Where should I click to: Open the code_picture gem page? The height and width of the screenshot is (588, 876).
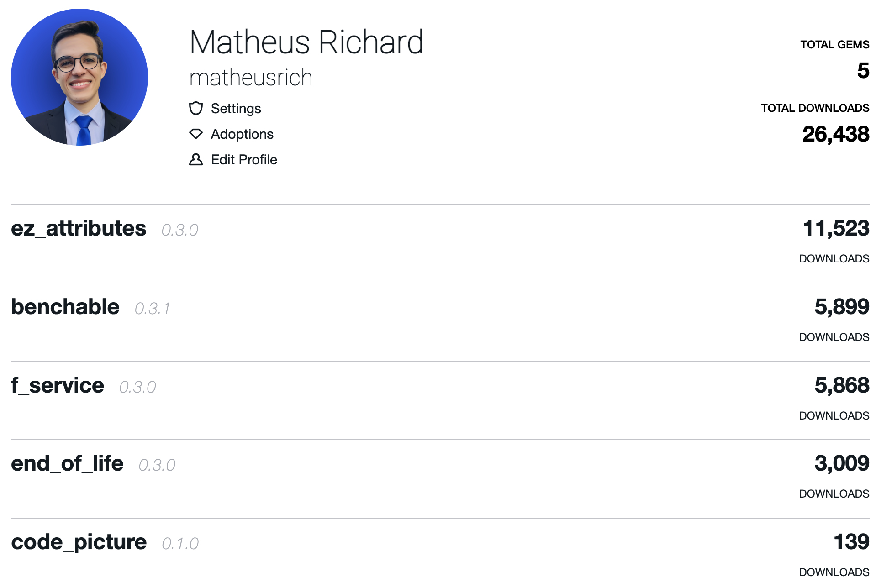point(79,542)
